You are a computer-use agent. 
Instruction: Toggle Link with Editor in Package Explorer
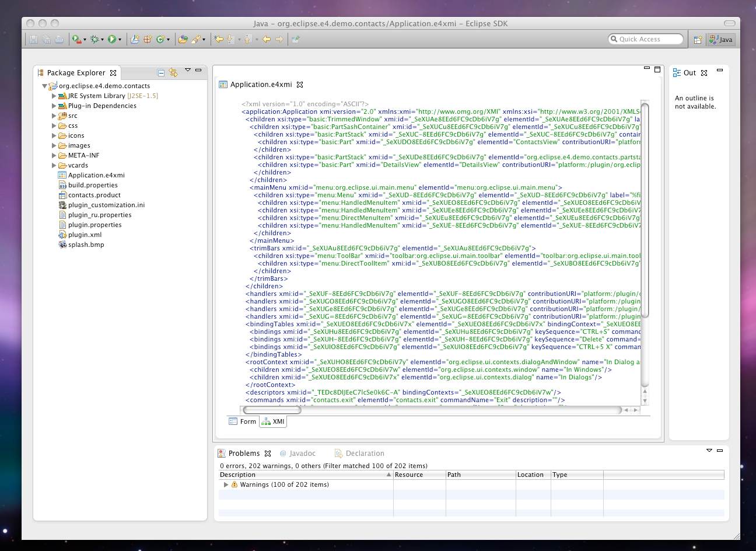[173, 72]
